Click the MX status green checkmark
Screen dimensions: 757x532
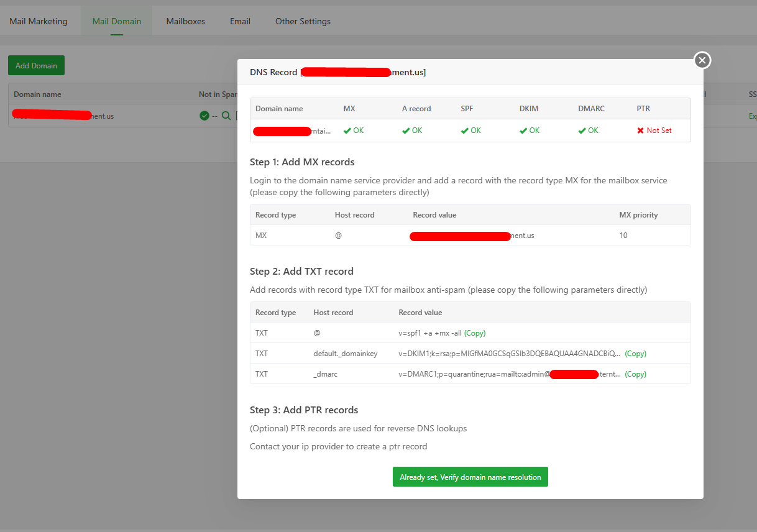(347, 131)
